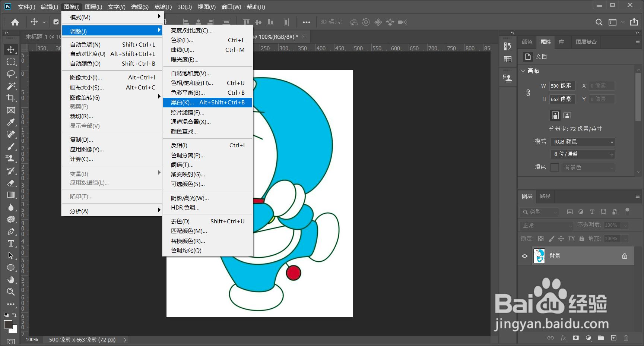Set canvas orientation to landscape
Screen dimensions: 644x346
[567, 116]
